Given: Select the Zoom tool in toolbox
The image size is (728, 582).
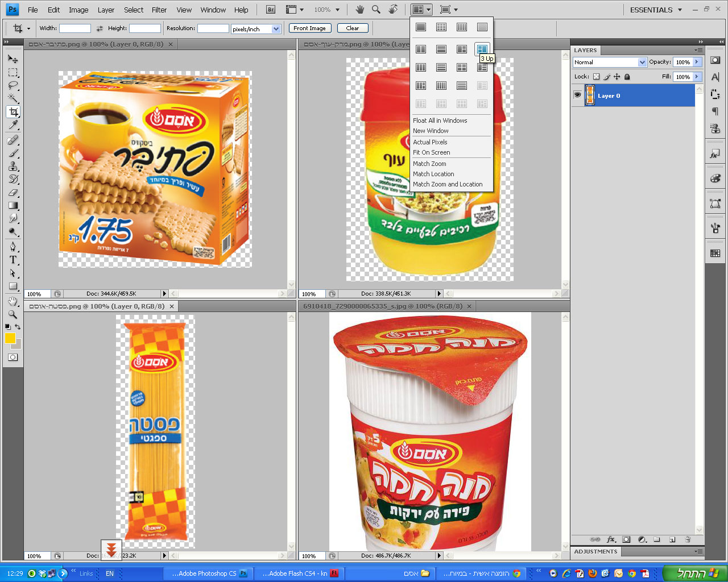Looking at the screenshot, I should click(13, 314).
